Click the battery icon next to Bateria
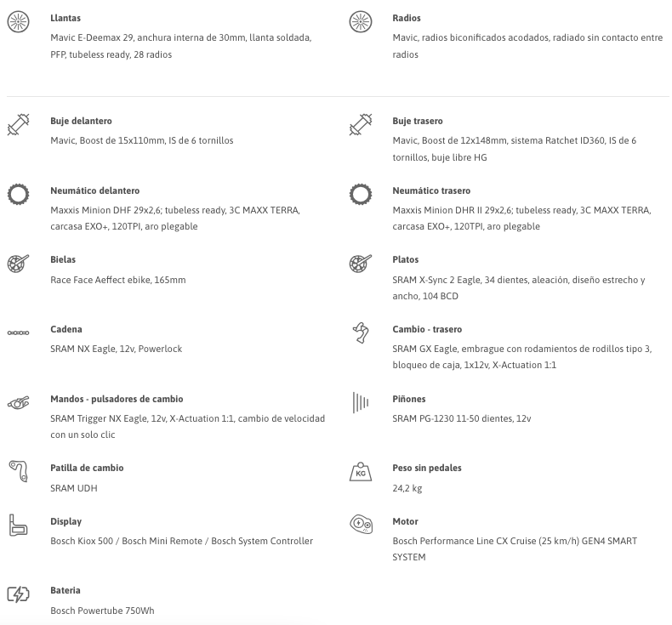This screenshot has width=672, height=625. tap(18, 594)
